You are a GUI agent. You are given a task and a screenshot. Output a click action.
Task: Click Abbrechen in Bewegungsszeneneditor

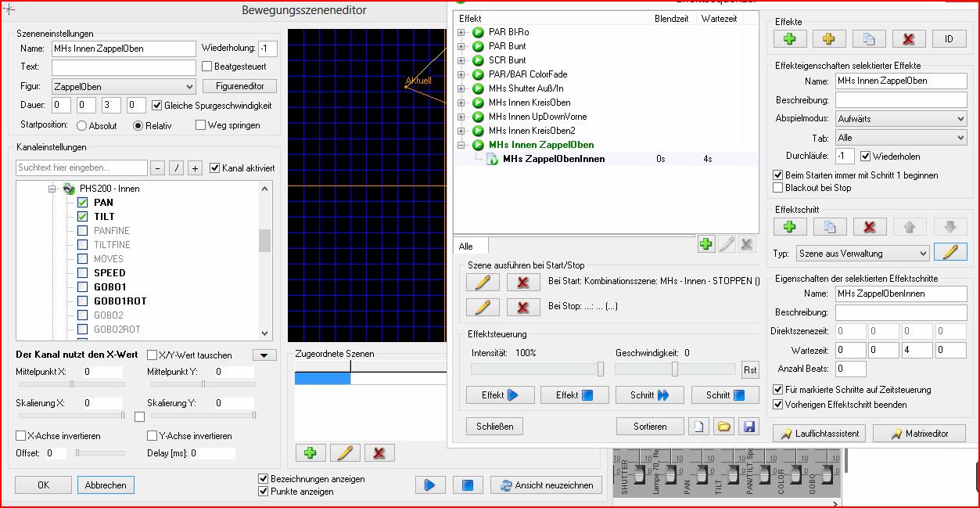tap(106, 485)
